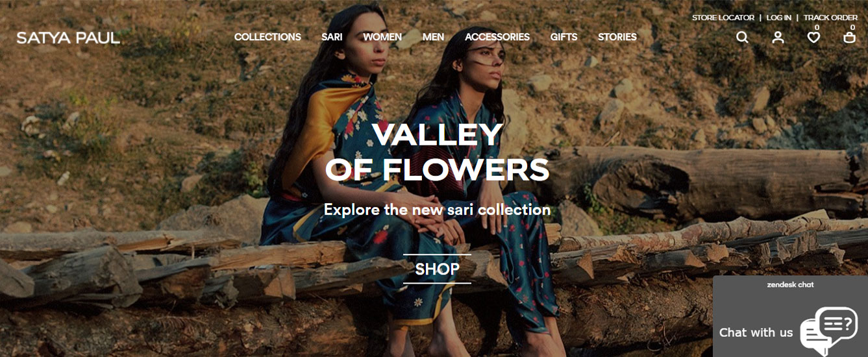Viewport: 868px width, 357px height.
Task: Select the WOMEN menu item
Action: tap(382, 37)
